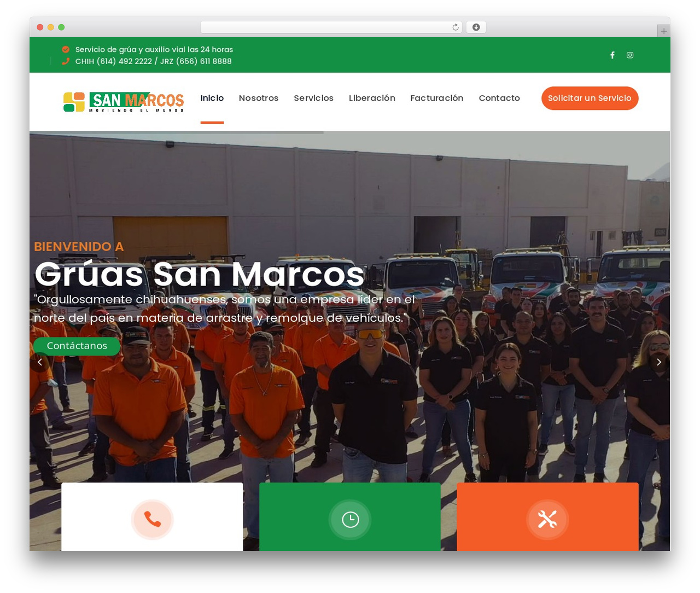Viewport: 700px width, 593px height.
Task: Open the Facturación menu link
Action: [437, 98]
